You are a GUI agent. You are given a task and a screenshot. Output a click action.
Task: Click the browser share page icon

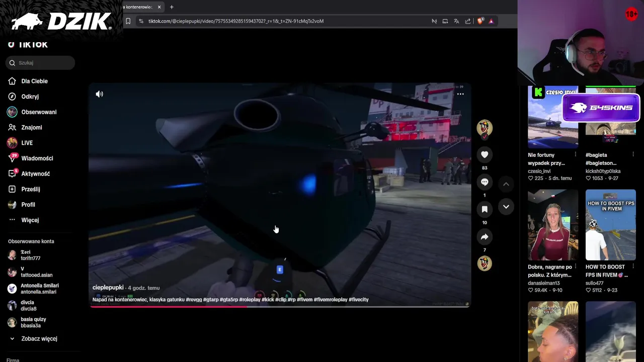(x=468, y=21)
